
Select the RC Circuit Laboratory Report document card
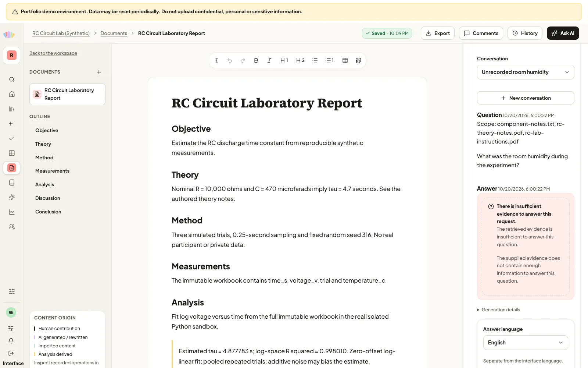(x=67, y=94)
